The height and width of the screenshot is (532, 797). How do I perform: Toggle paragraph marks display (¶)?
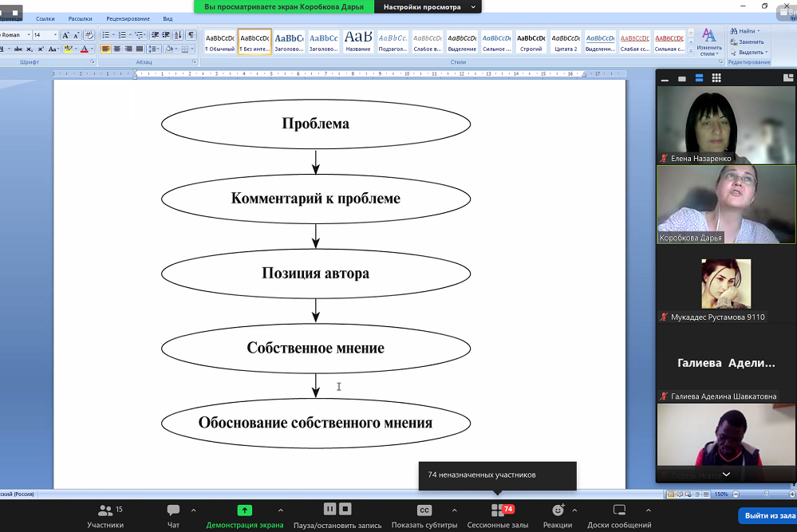(191, 35)
